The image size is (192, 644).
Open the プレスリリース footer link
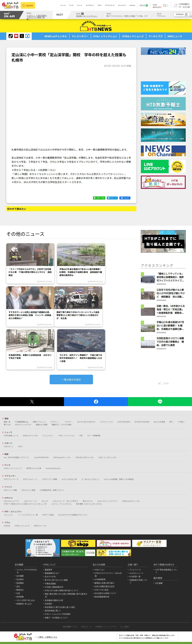click(x=135, y=570)
